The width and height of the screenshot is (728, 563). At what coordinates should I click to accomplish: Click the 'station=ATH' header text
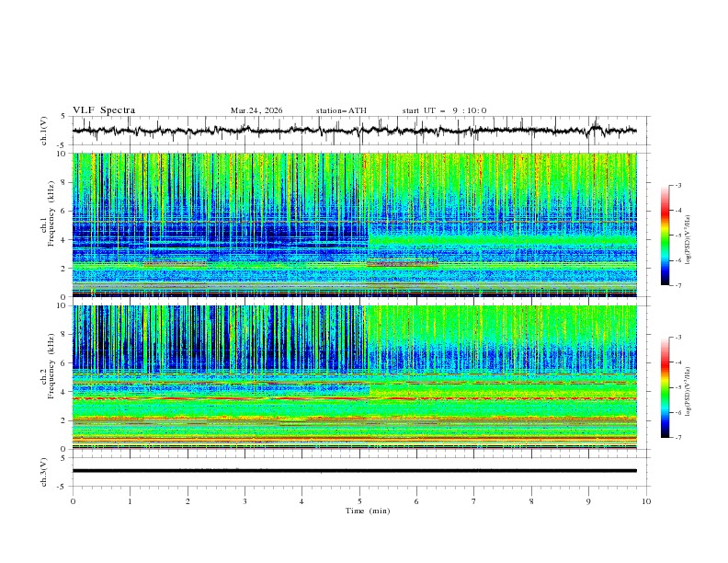[341, 110]
